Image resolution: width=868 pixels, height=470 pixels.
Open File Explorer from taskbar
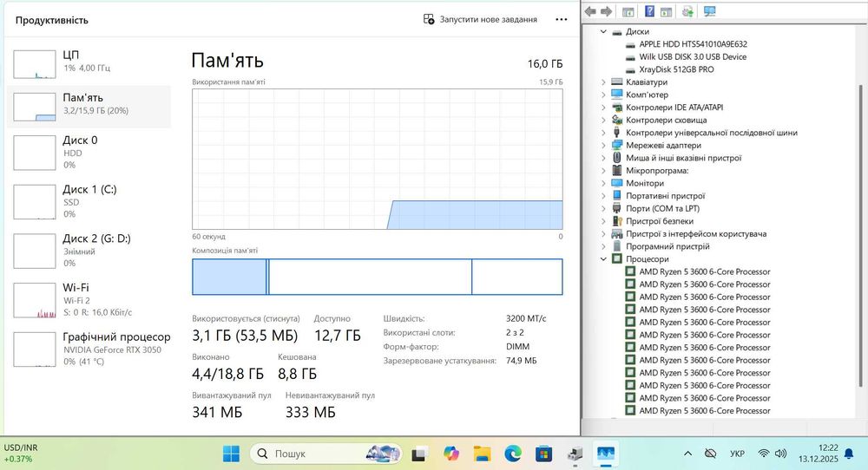point(482,454)
